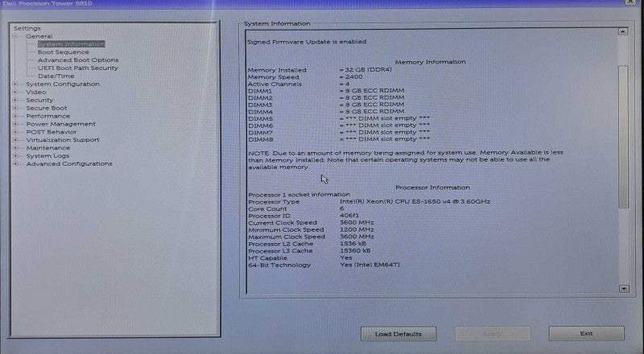Click the HT Capable row
The width and height of the screenshot is (644, 354).
click(x=300, y=258)
